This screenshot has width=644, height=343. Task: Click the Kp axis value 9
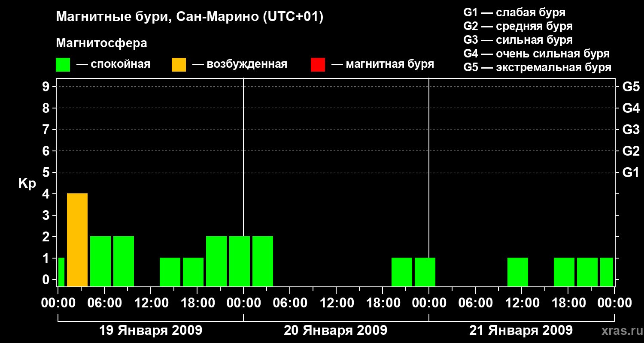(x=47, y=87)
